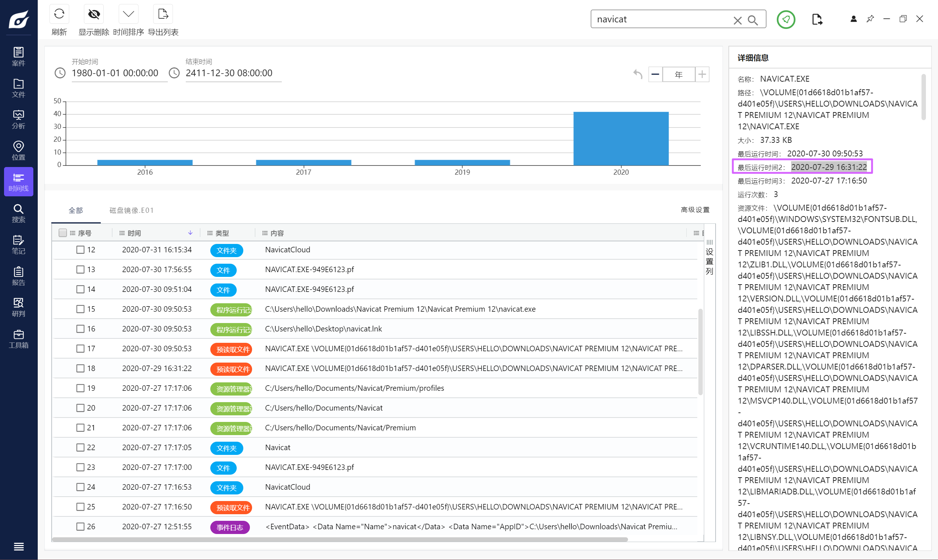Clear the navicat search text
This screenshot has width=938, height=560.
coord(737,20)
